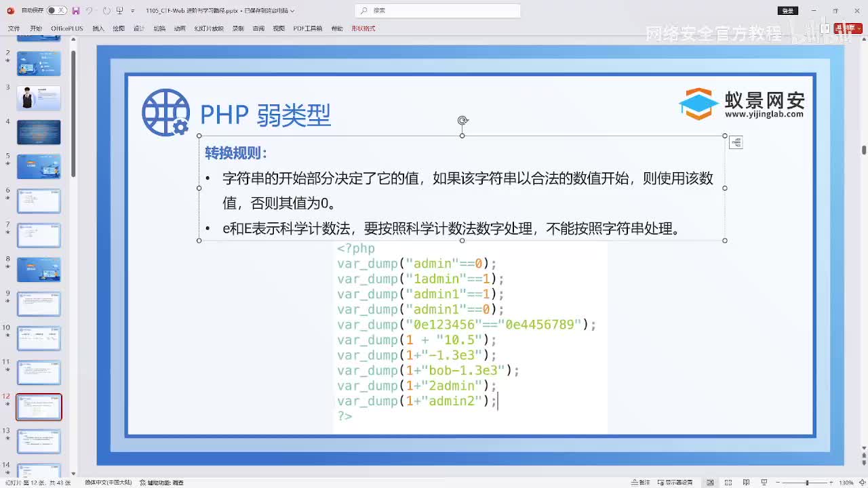The width and height of the screenshot is (868, 488).
Task: Click the rotation handle above the text box
Action: click(462, 121)
